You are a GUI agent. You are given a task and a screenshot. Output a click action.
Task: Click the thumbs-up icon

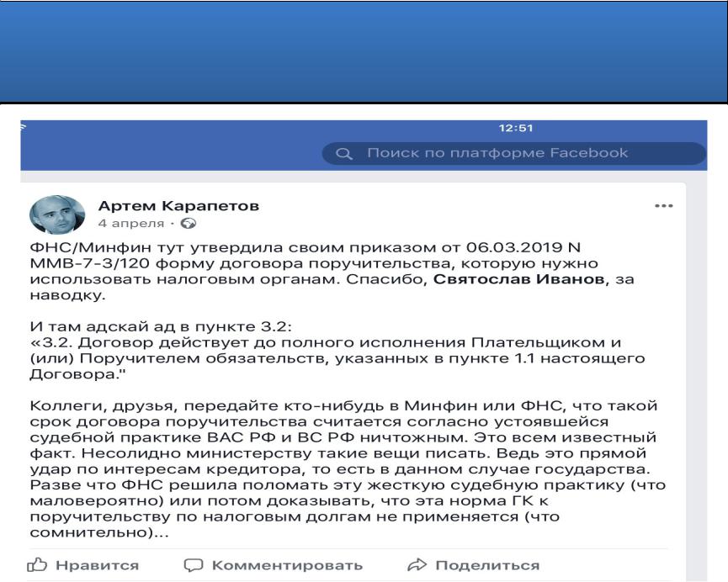[x=37, y=564]
